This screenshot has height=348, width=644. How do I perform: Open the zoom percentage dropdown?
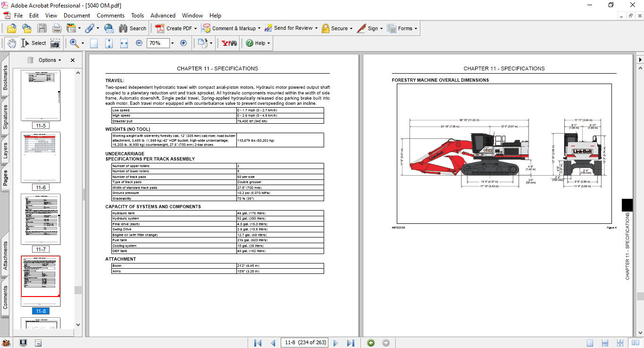click(172, 43)
